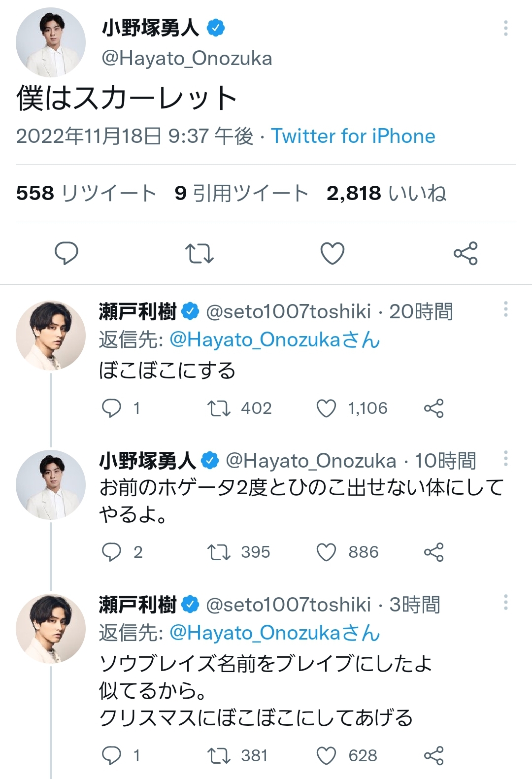Image resolution: width=532 pixels, height=779 pixels.
Task: View the 558 リツイート list
Action: point(86,193)
